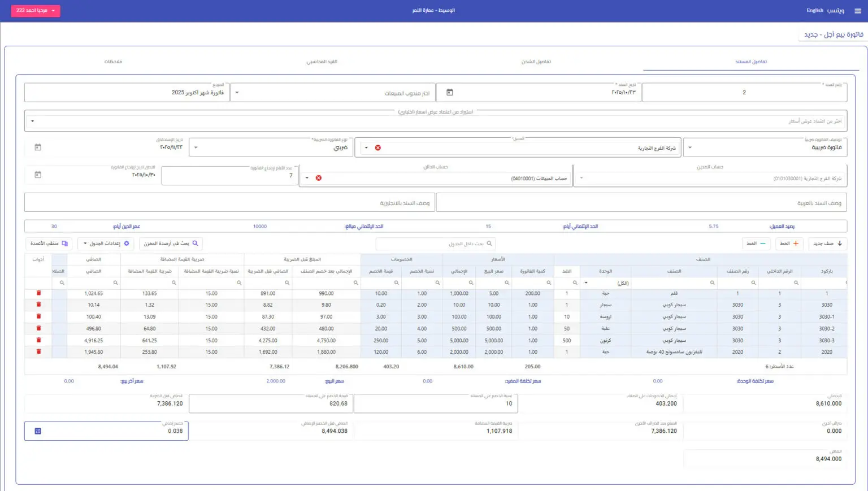Delete the Samsung TV row (تليفزيون سامسونج)
Image resolution: width=868 pixels, height=491 pixels.
(39, 351)
